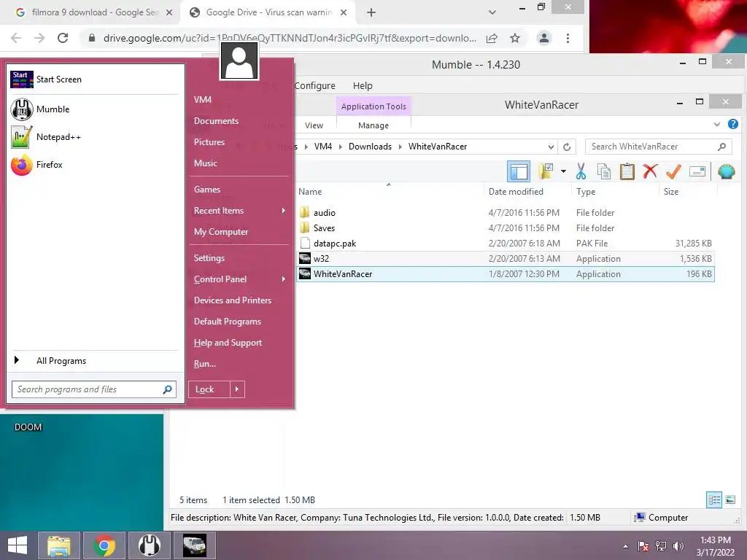Bookmark this page star icon in Chrome
747x560 pixels.
[x=514, y=38]
